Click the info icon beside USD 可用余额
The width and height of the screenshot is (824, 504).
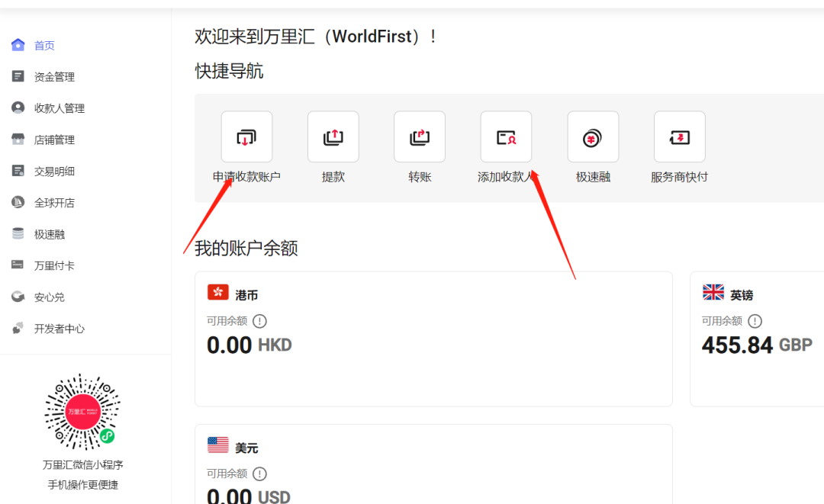tap(259, 474)
